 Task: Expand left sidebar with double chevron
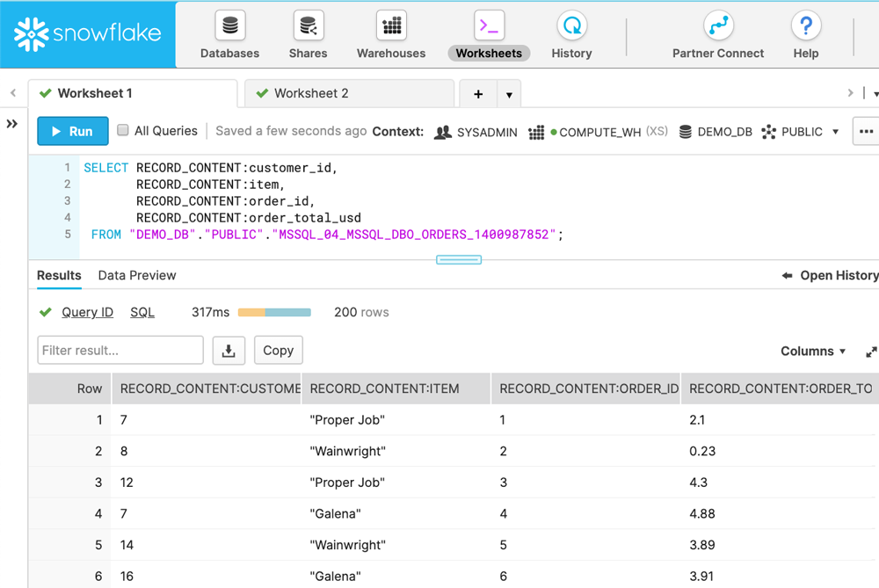click(11, 124)
